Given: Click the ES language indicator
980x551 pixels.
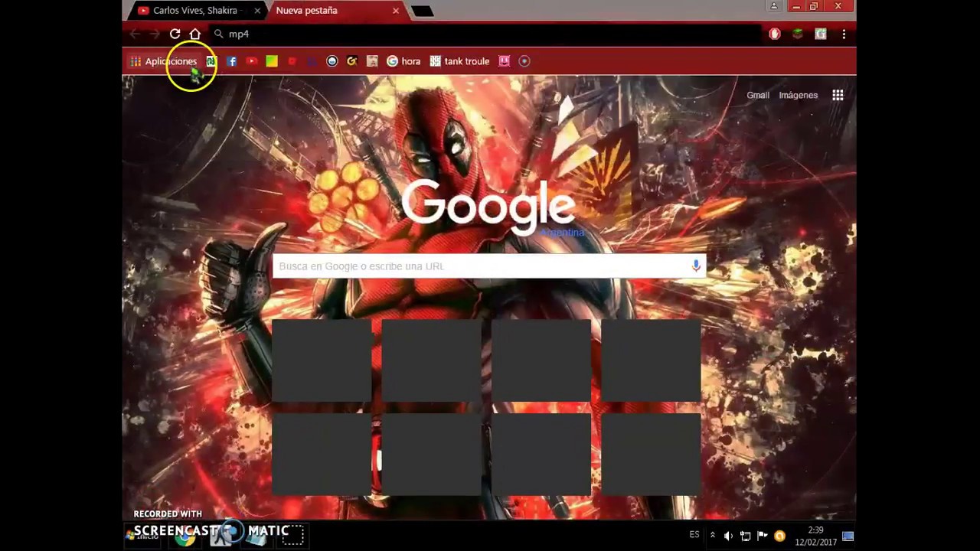Looking at the screenshot, I should coord(694,535).
